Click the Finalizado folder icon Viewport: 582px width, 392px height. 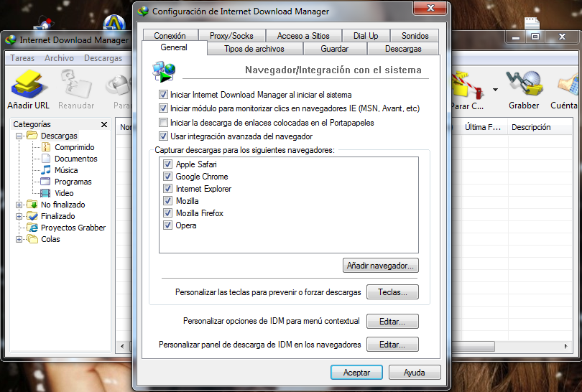pos(32,216)
